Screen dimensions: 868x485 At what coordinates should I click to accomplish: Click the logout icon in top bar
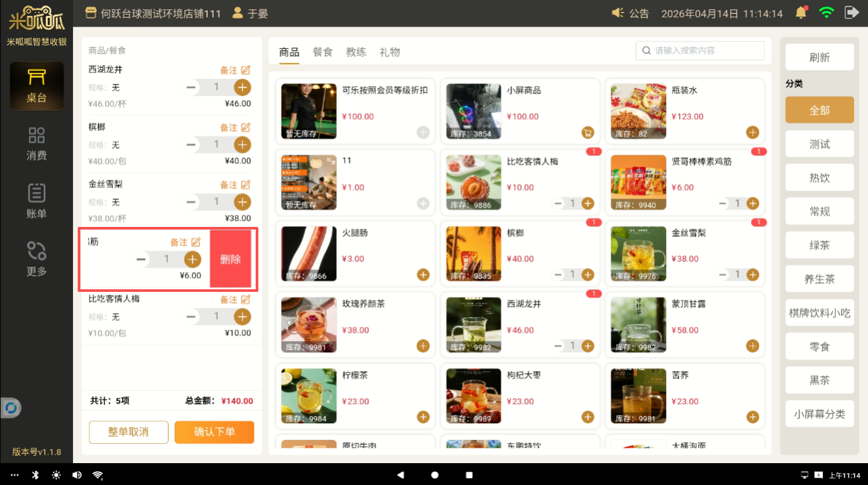click(851, 13)
